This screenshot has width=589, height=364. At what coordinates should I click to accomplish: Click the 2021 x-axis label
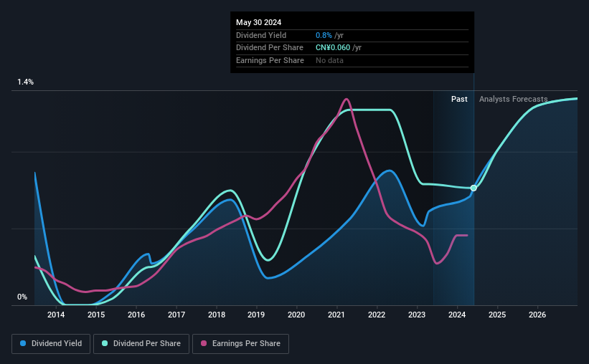coord(336,315)
